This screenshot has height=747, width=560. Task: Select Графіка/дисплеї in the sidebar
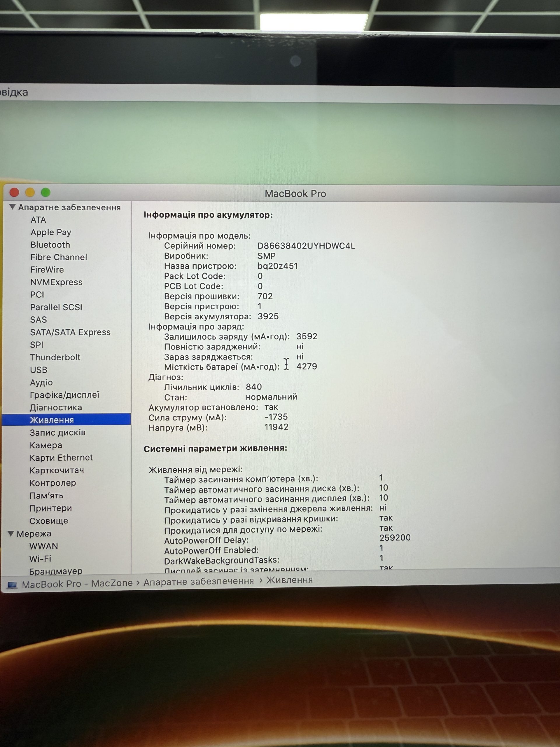point(64,395)
